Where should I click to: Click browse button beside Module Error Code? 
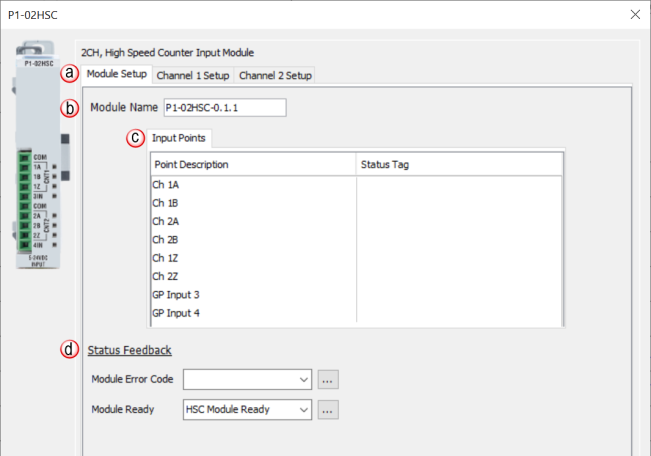click(x=328, y=380)
